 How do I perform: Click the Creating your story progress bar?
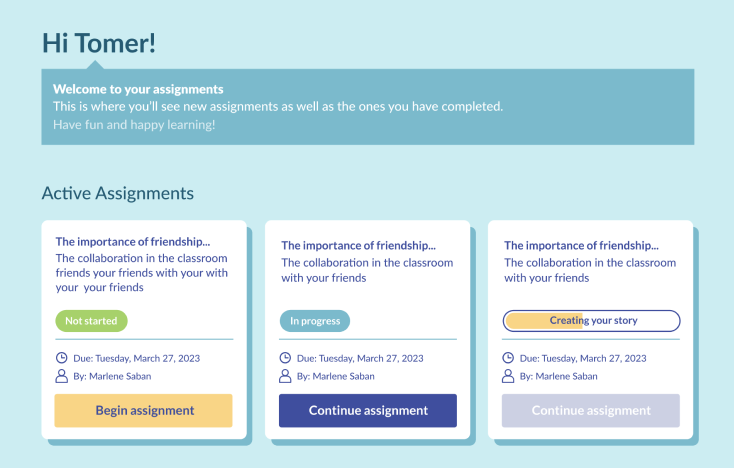591,321
